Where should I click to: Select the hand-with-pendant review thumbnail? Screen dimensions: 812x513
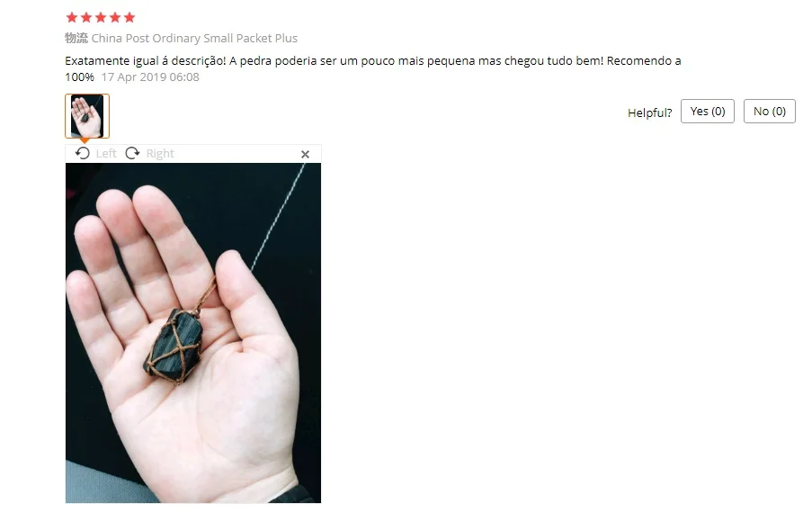(x=87, y=116)
